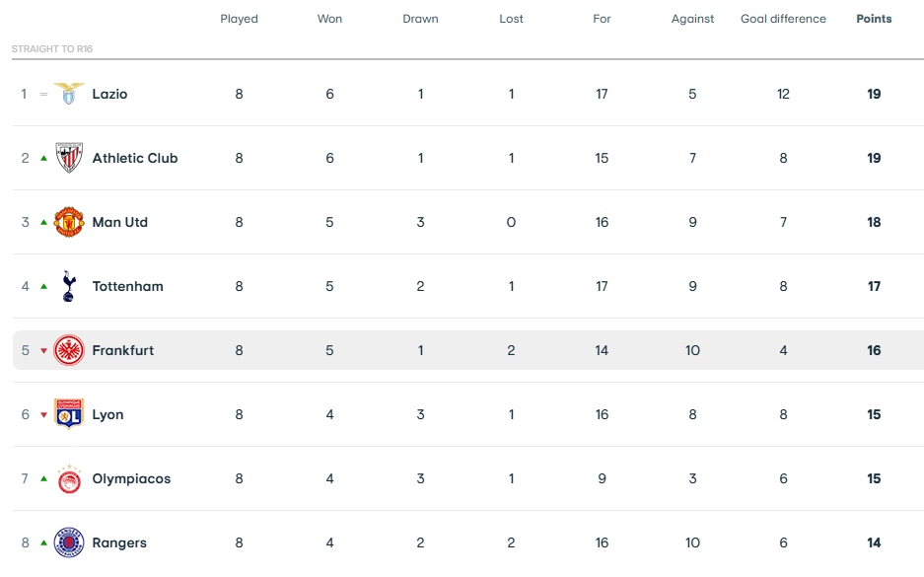The width and height of the screenshot is (924, 577).
Task: Sort by Goal difference column header
Action: pos(783,19)
